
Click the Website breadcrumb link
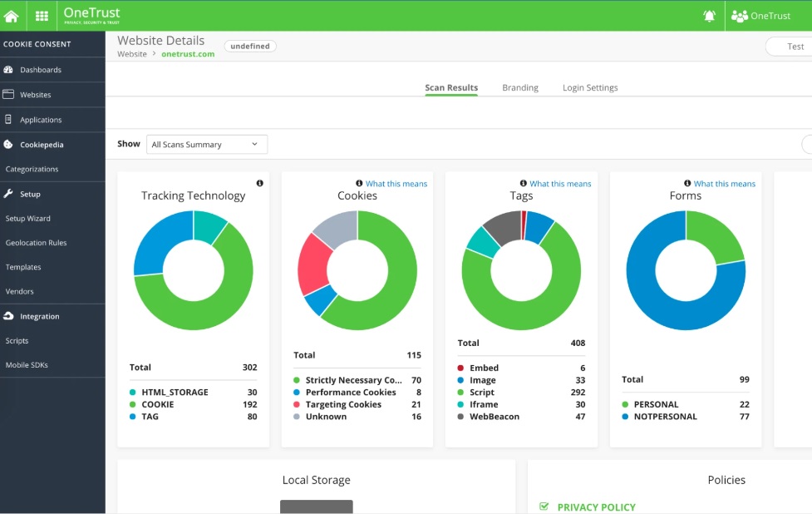(x=132, y=54)
